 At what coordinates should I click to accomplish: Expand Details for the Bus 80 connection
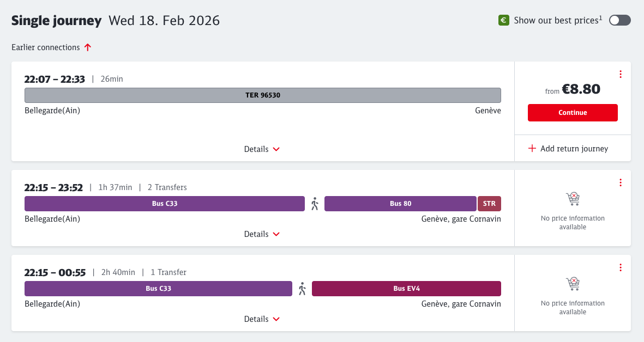(x=262, y=234)
